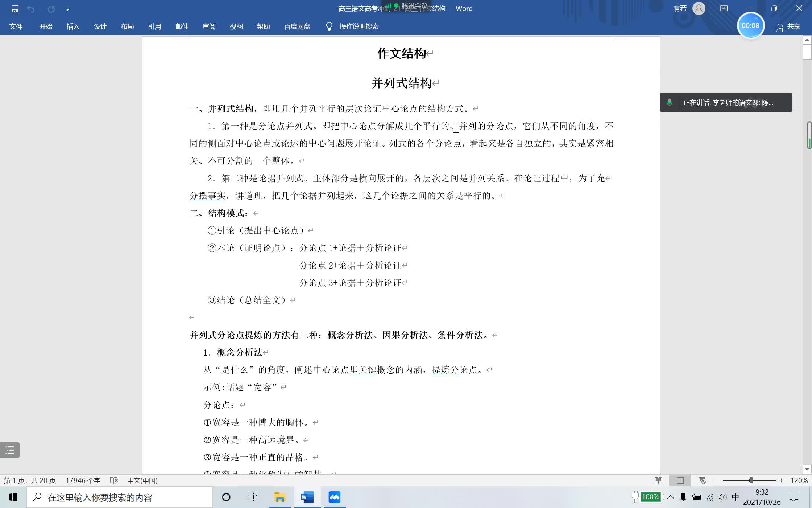Click the zoom in plus button

tap(781, 480)
